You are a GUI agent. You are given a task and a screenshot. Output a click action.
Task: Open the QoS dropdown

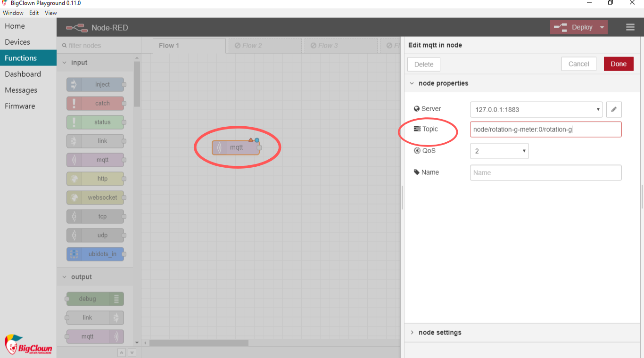tap(499, 151)
